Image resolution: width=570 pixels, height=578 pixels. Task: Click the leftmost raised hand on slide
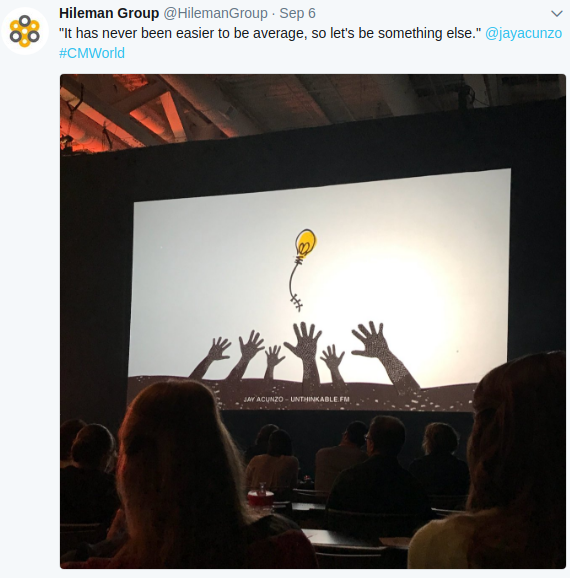point(212,357)
